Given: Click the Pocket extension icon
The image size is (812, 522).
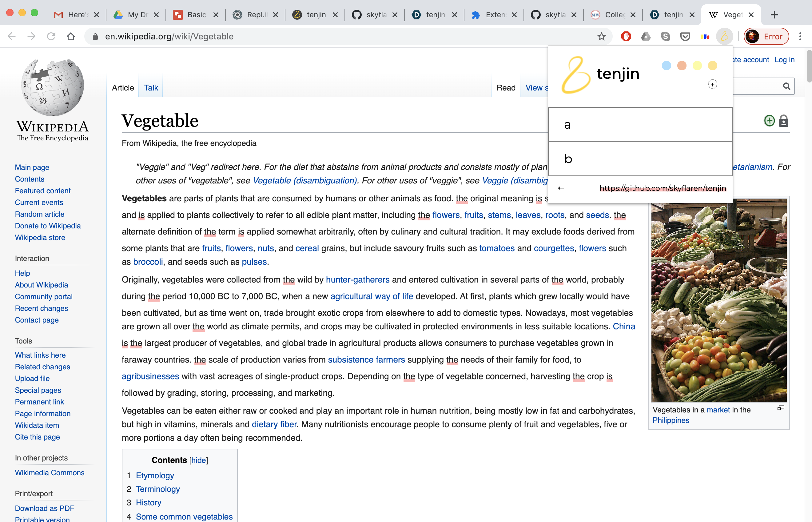Looking at the screenshot, I should (x=685, y=36).
